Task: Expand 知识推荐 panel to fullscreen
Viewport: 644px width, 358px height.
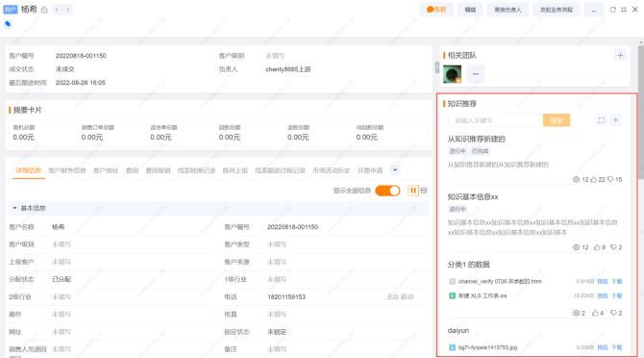Action: [602, 120]
